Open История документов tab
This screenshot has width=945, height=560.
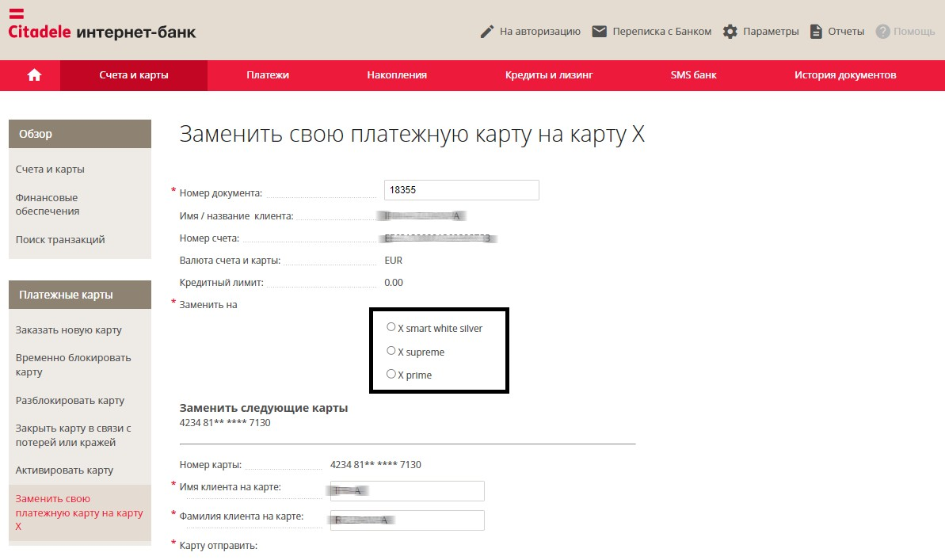click(845, 75)
